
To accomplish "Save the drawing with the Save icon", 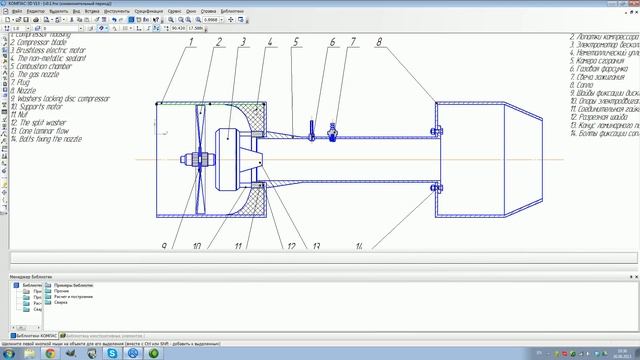I will pos(26,20).
